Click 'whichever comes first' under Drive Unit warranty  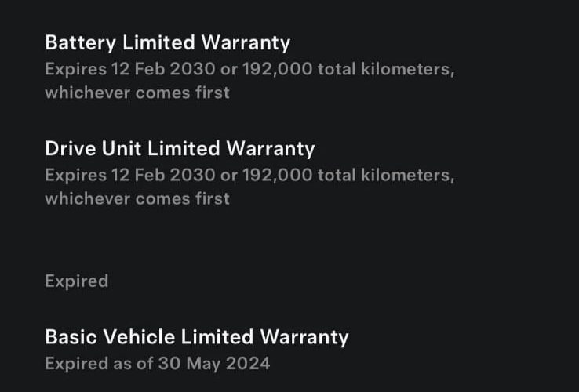(x=137, y=198)
